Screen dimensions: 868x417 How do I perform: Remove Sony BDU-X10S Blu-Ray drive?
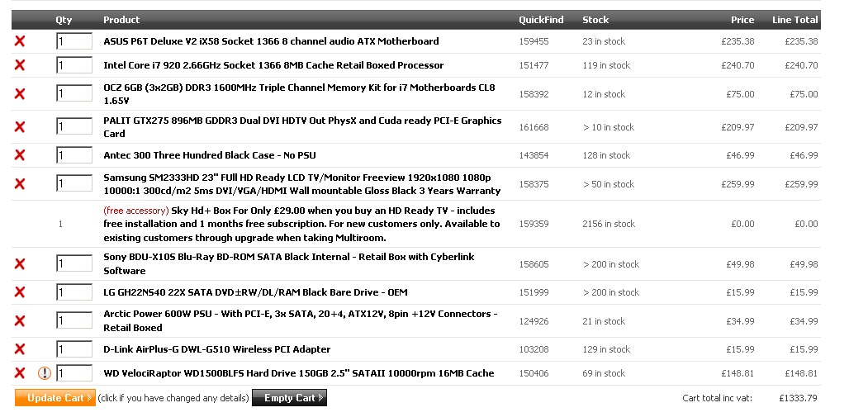click(19, 264)
